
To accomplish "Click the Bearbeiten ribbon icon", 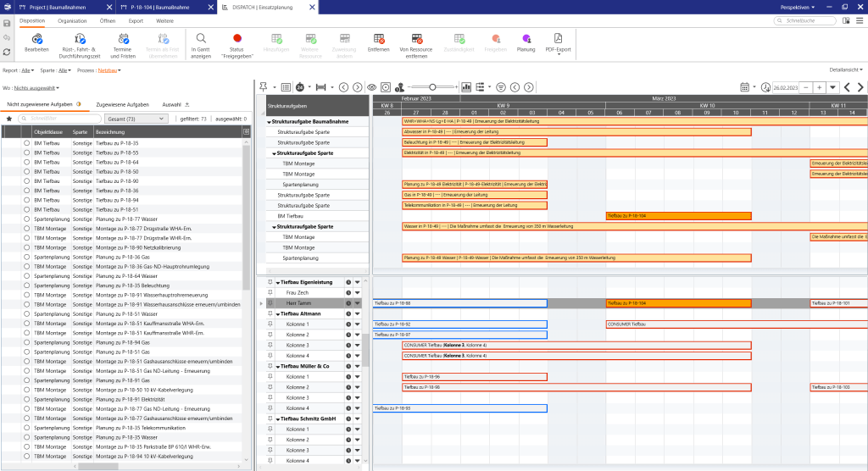I will click(x=36, y=39).
